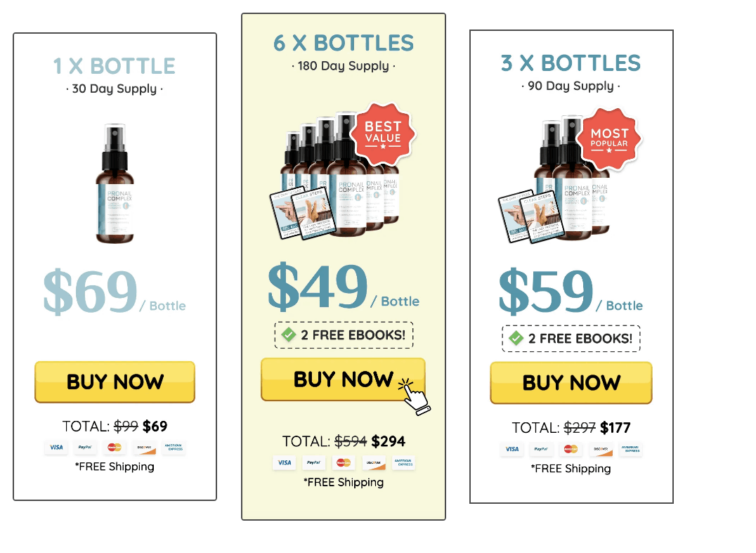Click PayPal icon under 6 bottles package
Image resolution: width=756 pixels, height=553 pixels.
tap(313, 463)
